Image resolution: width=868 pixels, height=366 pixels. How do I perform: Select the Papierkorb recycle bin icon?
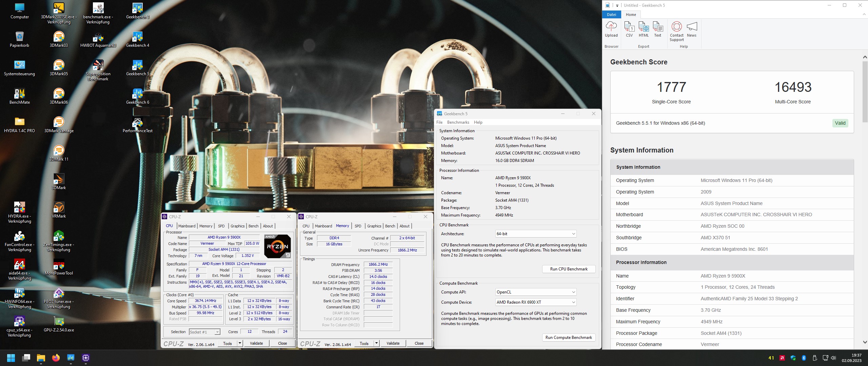(19, 40)
